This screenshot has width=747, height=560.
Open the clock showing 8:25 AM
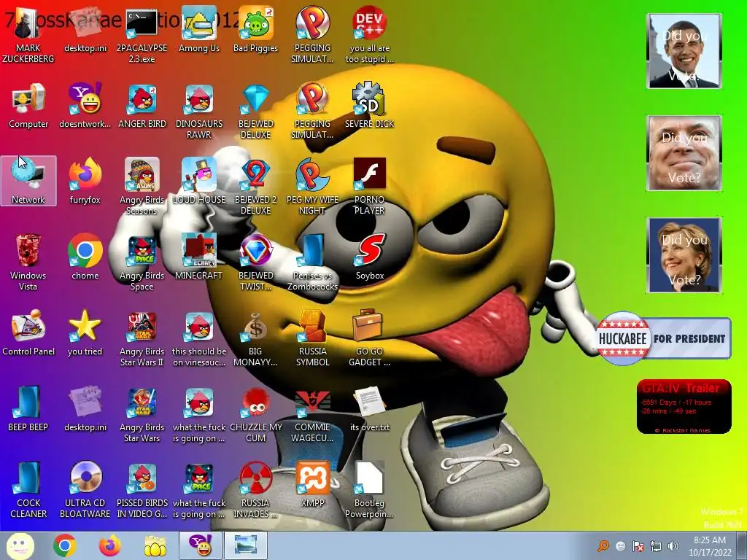[710, 546]
